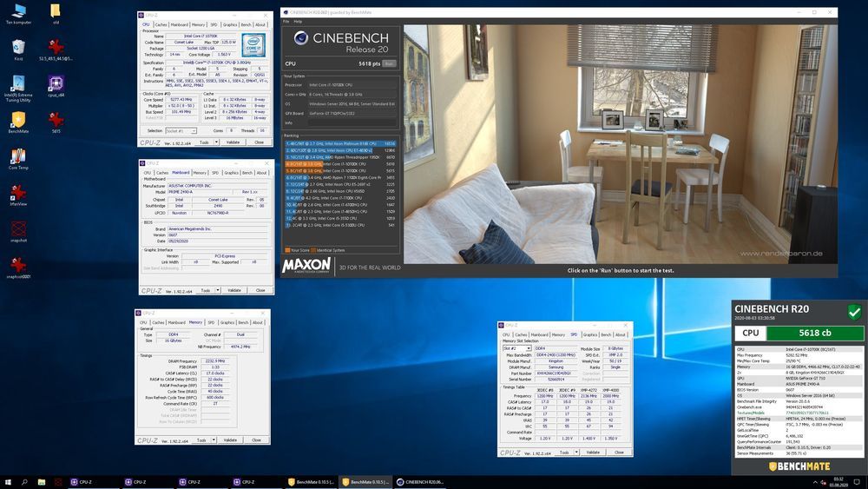Click the taskbar clock and date
The image size is (868, 489).
point(838,482)
